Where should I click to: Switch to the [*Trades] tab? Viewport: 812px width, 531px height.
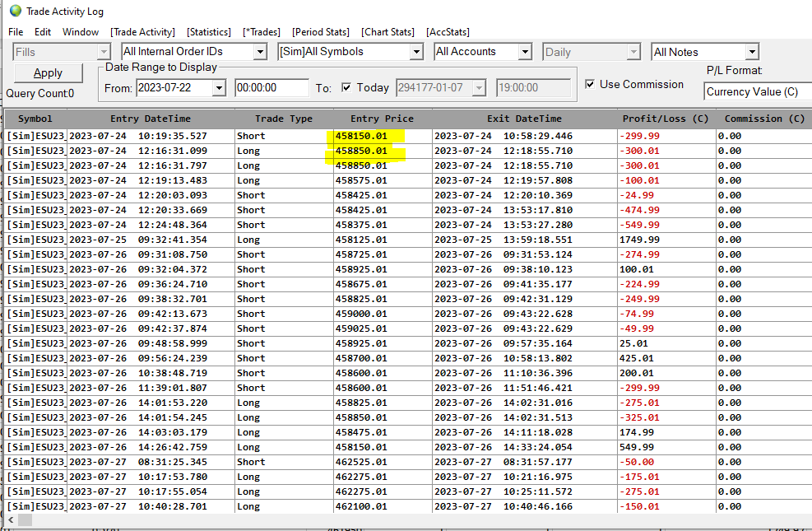262,32
